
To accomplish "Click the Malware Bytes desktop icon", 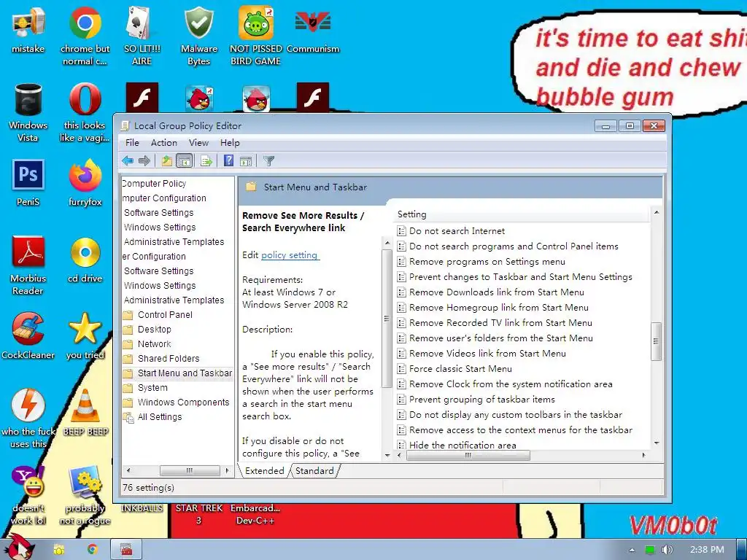I will coord(198,36).
